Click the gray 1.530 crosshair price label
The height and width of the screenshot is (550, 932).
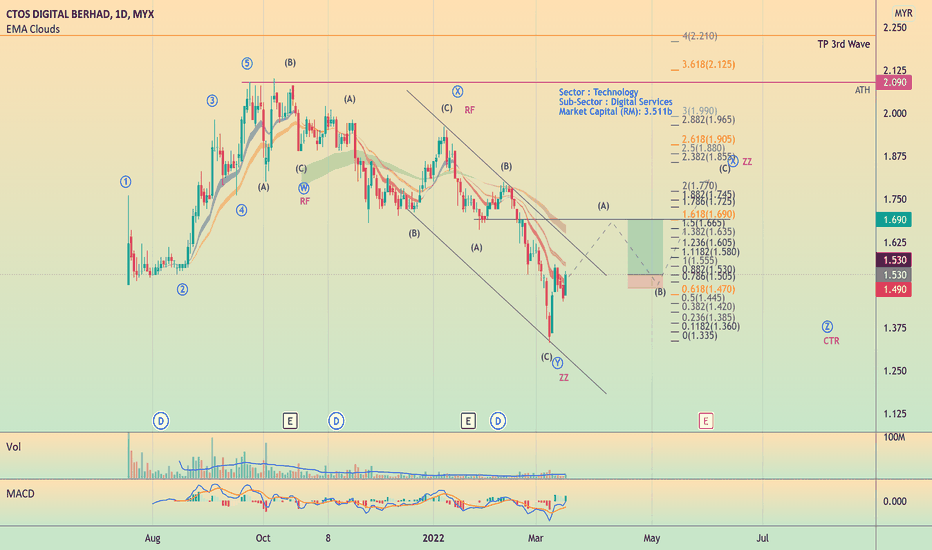(895, 275)
